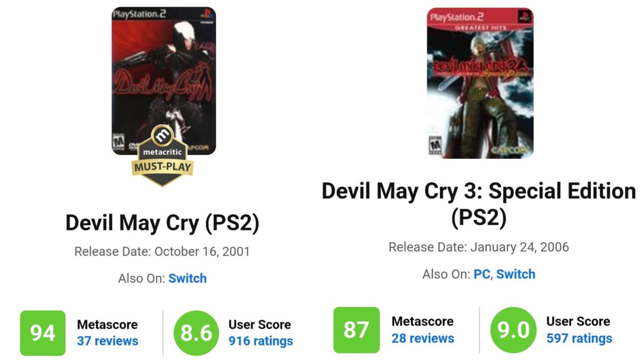Open the 28 reviews link
Screen dimensions: 643x364
pos(423,338)
